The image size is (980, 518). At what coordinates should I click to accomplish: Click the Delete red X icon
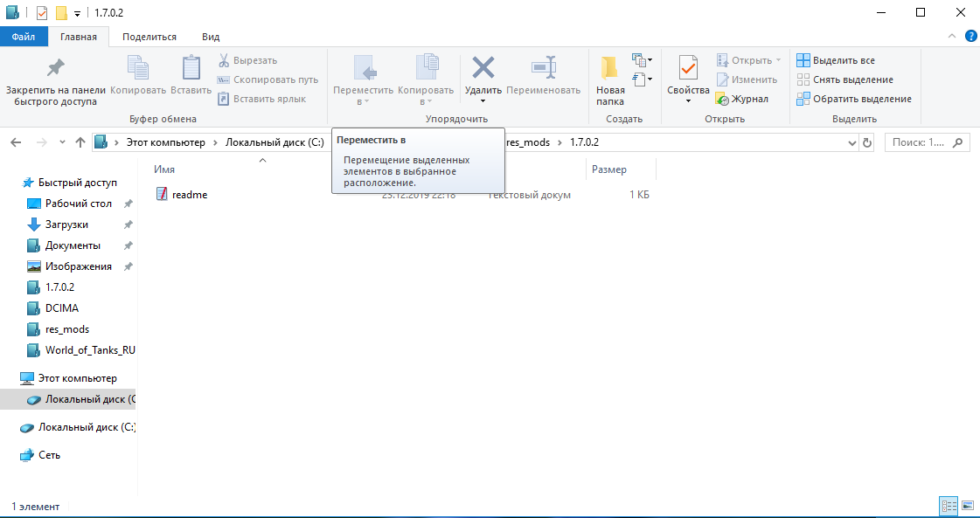click(483, 68)
